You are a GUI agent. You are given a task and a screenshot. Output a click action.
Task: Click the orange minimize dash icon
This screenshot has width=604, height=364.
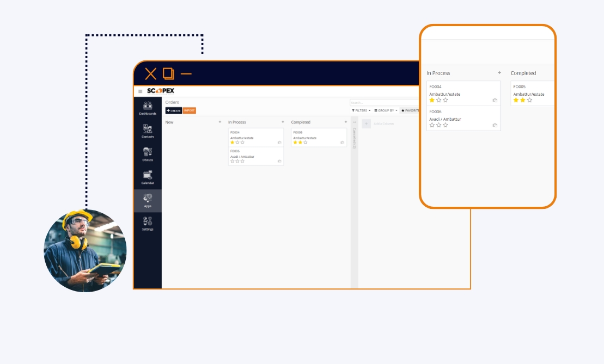point(186,73)
